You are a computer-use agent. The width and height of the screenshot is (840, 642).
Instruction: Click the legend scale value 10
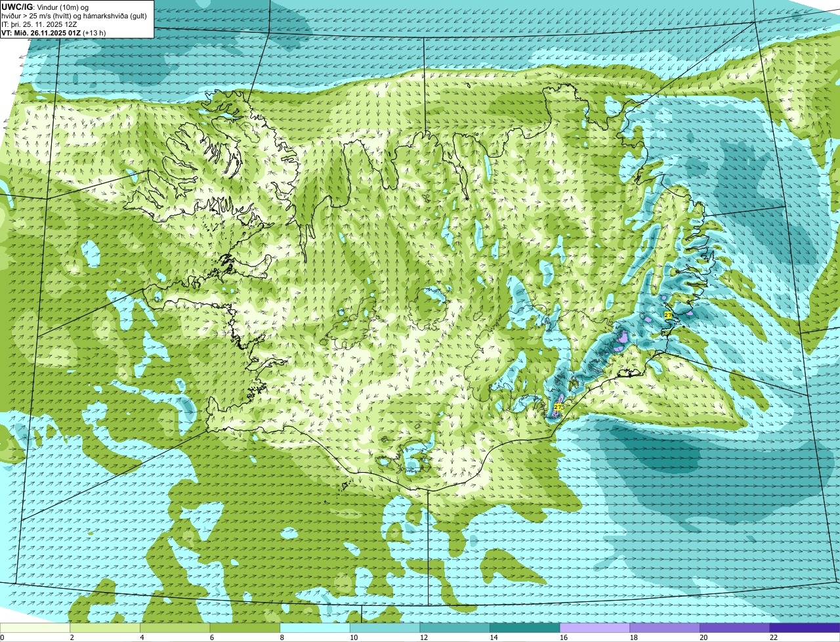click(354, 637)
